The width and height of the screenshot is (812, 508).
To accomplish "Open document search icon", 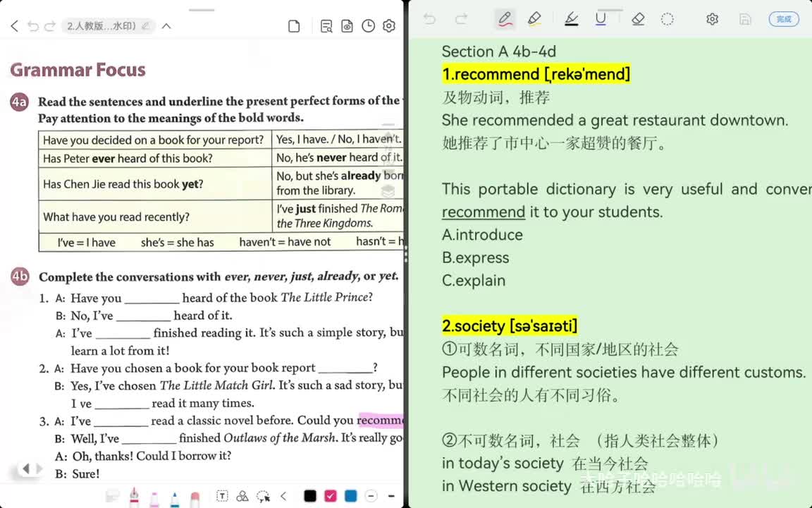I will [326, 26].
